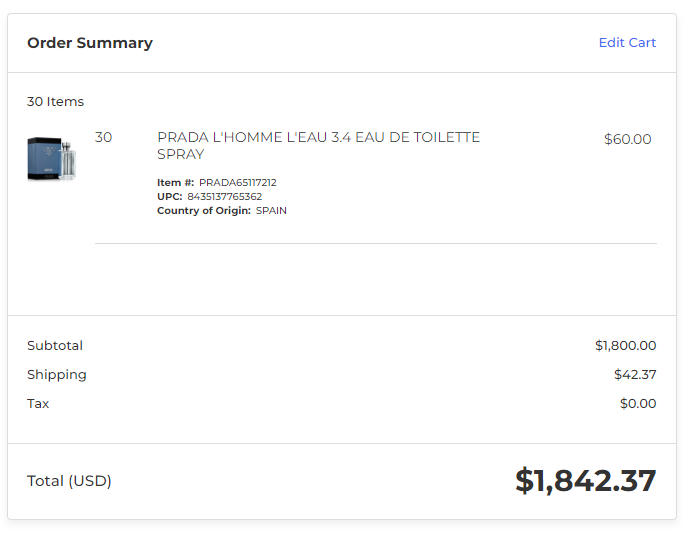Click the Shipping label
698x541 pixels.
click(x=57, y=375)
